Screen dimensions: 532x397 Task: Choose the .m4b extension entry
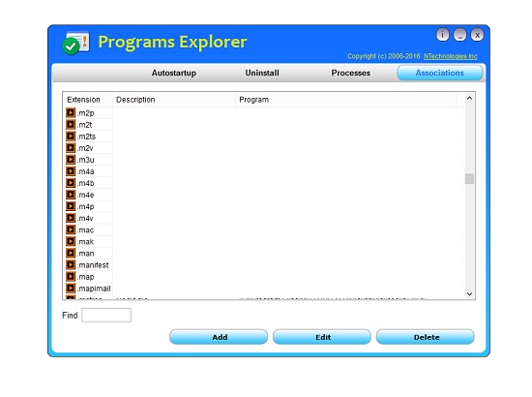coord(85,183)
